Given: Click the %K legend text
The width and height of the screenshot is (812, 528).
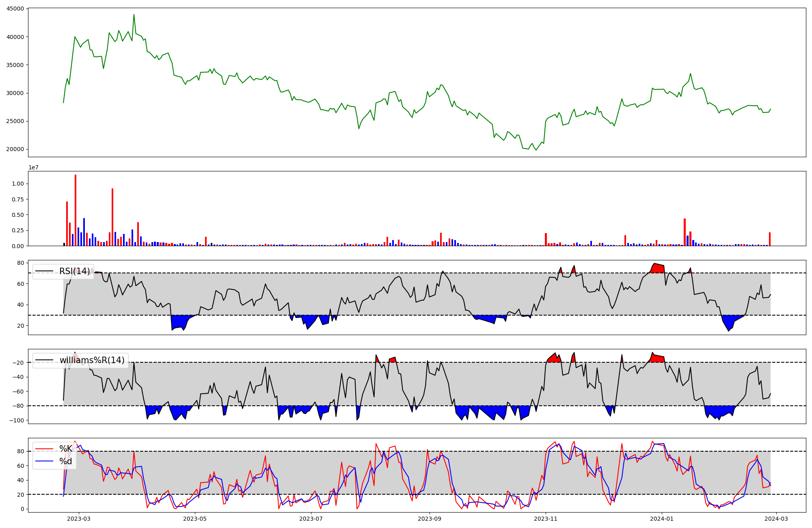Looking at the screenshot, I should [66, 449].
